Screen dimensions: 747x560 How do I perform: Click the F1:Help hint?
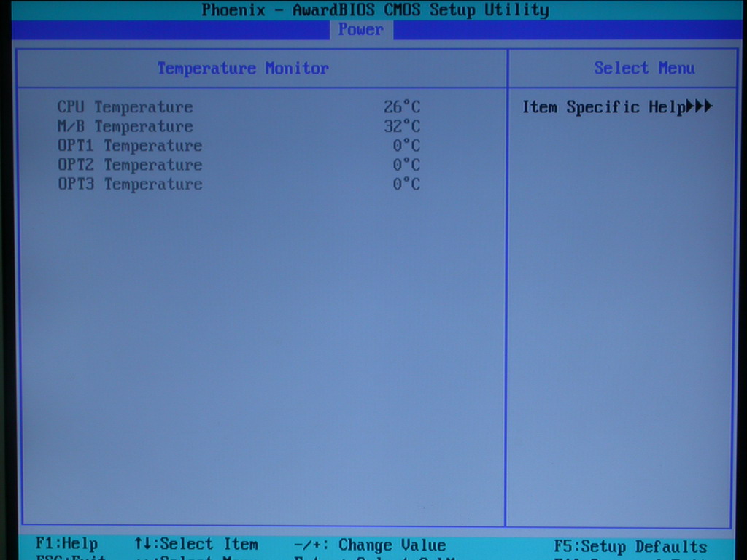66,544
